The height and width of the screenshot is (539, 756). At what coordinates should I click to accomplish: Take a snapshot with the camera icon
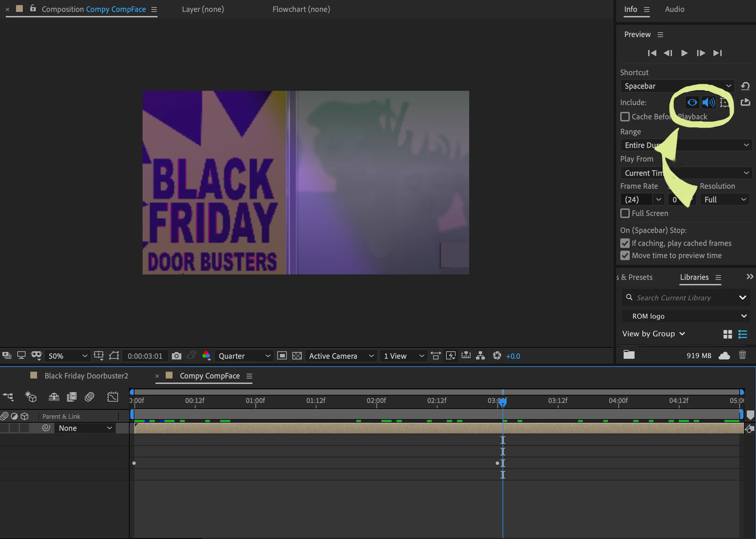(176, 356)
